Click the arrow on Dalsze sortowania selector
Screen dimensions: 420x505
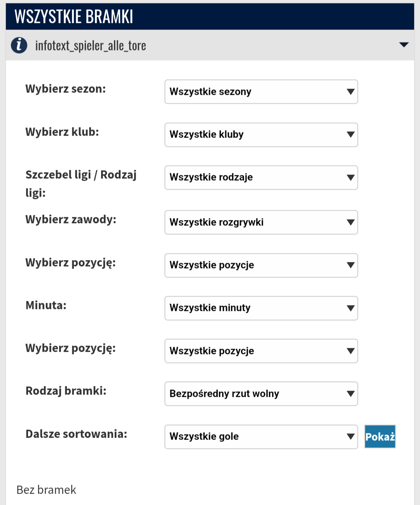tap(350, 437)
